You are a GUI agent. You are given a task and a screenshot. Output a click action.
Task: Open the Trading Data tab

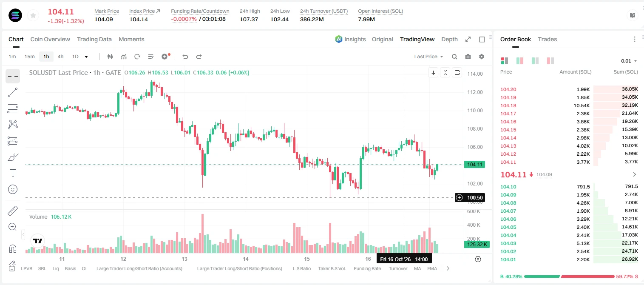tap(94, 39)
